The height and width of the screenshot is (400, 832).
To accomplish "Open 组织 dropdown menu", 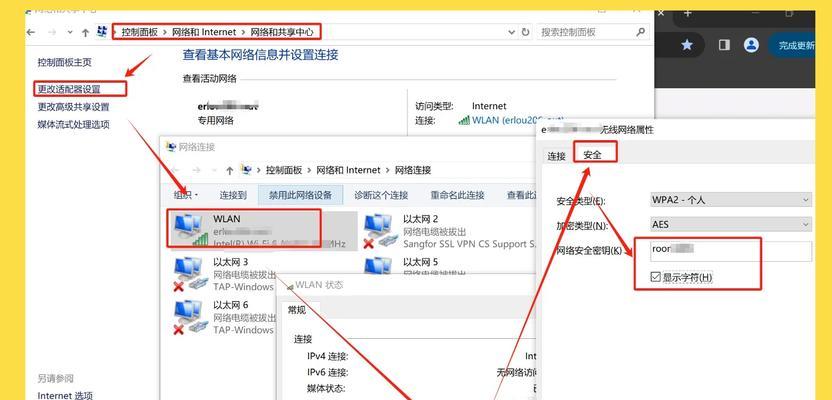I will tap(186, 195).
